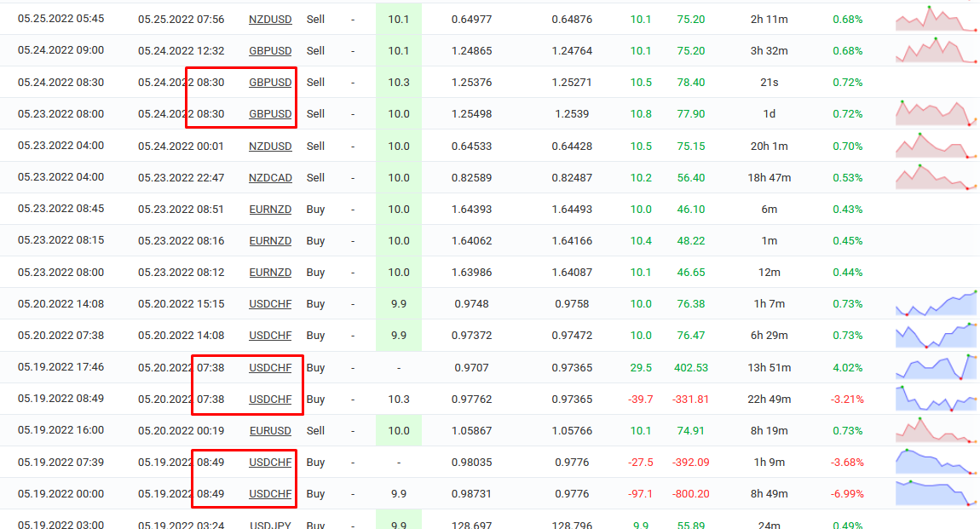Select the profit value 78.40
980x529 pixels.
[690, 83]
